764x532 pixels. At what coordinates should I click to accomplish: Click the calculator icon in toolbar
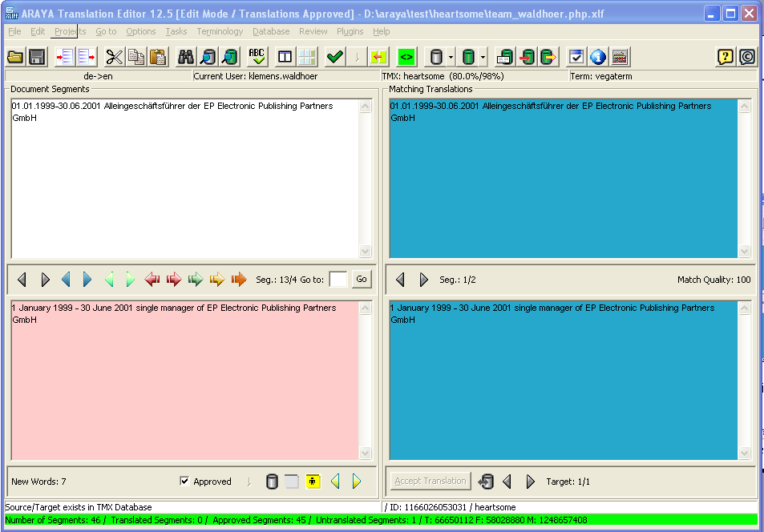(620, 57)
